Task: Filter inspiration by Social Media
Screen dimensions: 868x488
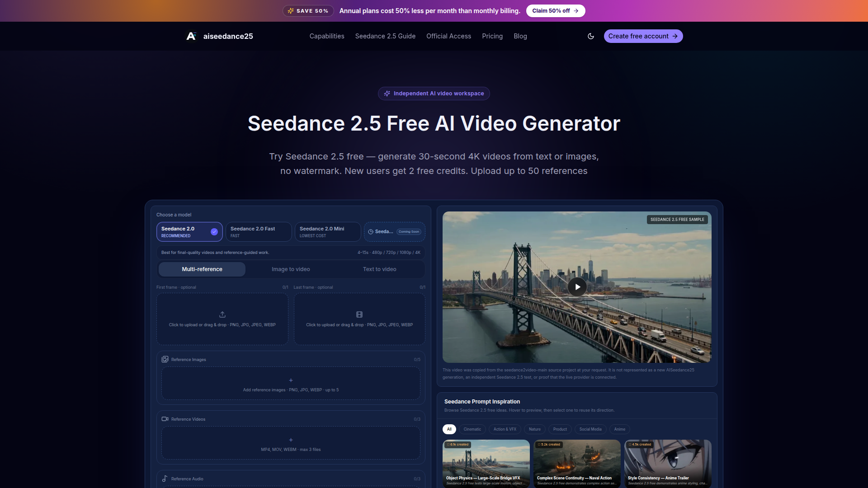Action: click(x=590, y=429)
